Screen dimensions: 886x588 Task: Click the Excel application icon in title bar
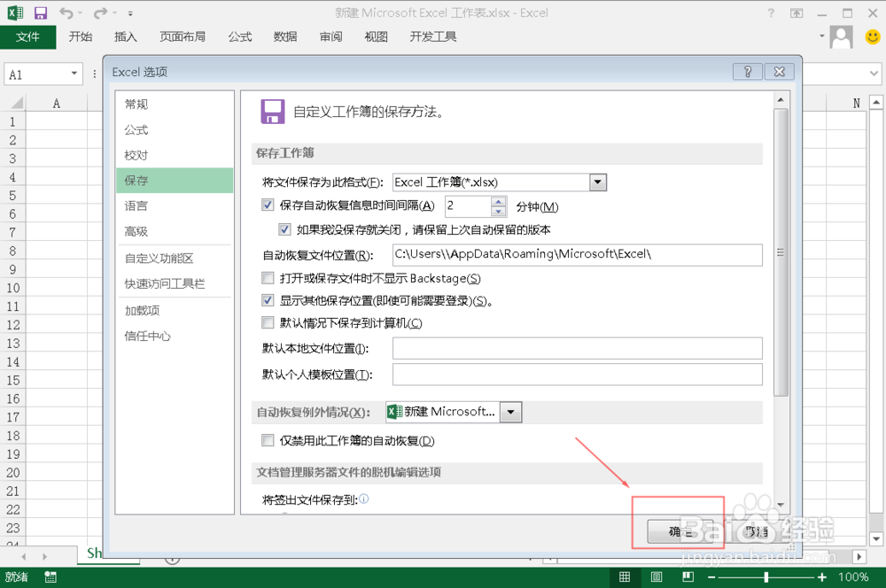(15, 12)
